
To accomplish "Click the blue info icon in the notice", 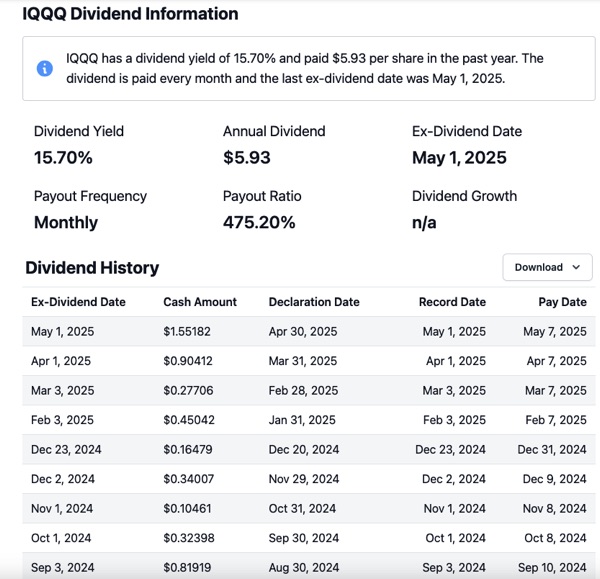I will (x=45, y=68).
